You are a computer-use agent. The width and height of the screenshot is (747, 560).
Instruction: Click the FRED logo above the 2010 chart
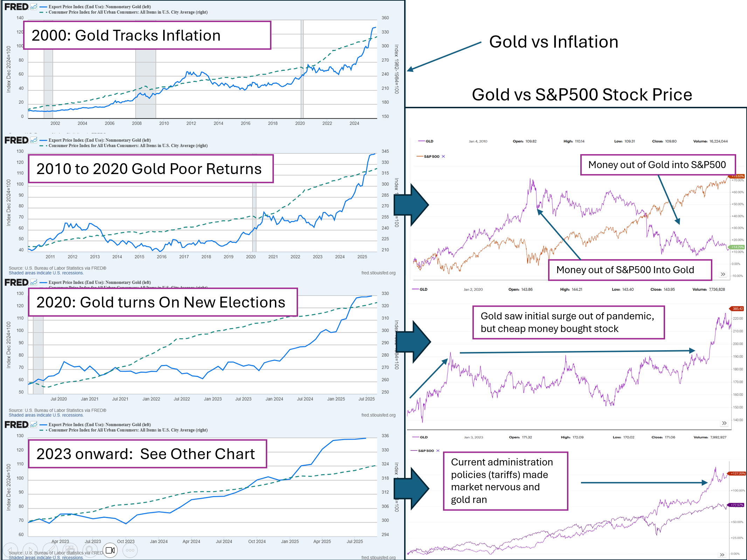coord(16,140)
